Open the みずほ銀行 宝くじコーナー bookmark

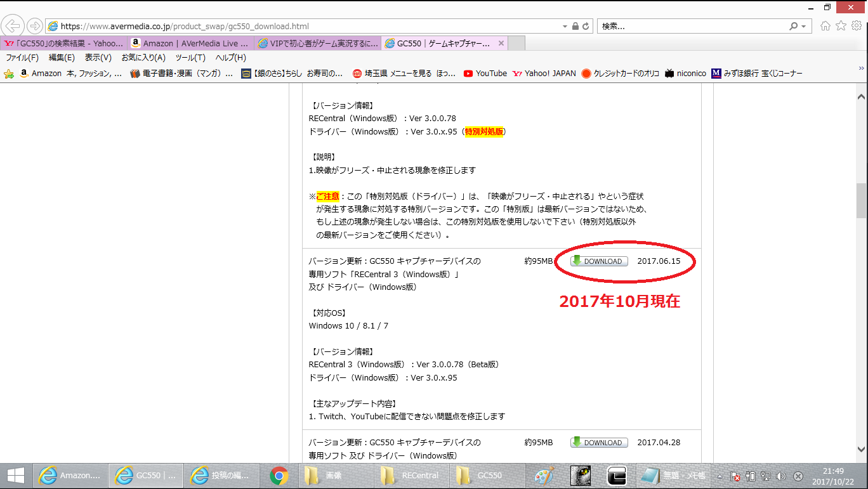tap(757, 74)
